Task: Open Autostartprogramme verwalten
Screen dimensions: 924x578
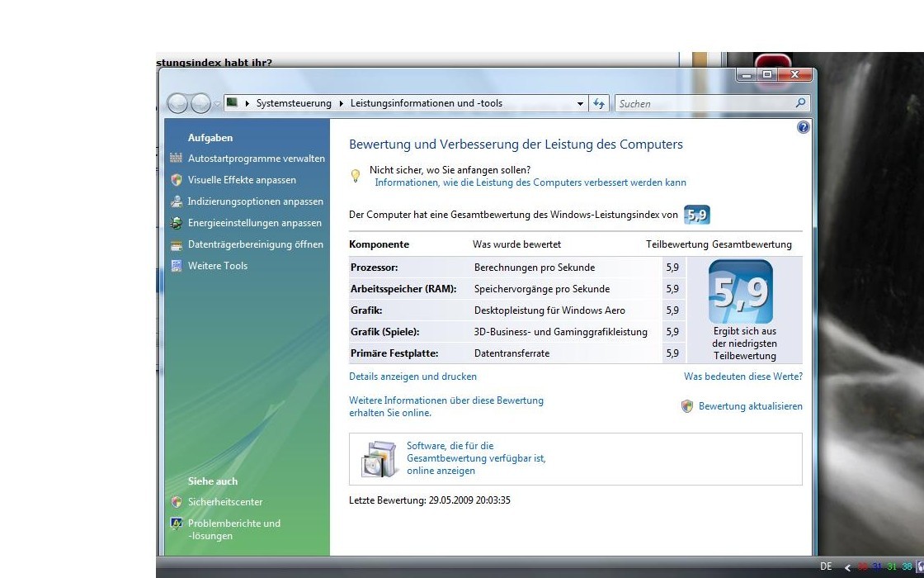Action: [257, 158]
